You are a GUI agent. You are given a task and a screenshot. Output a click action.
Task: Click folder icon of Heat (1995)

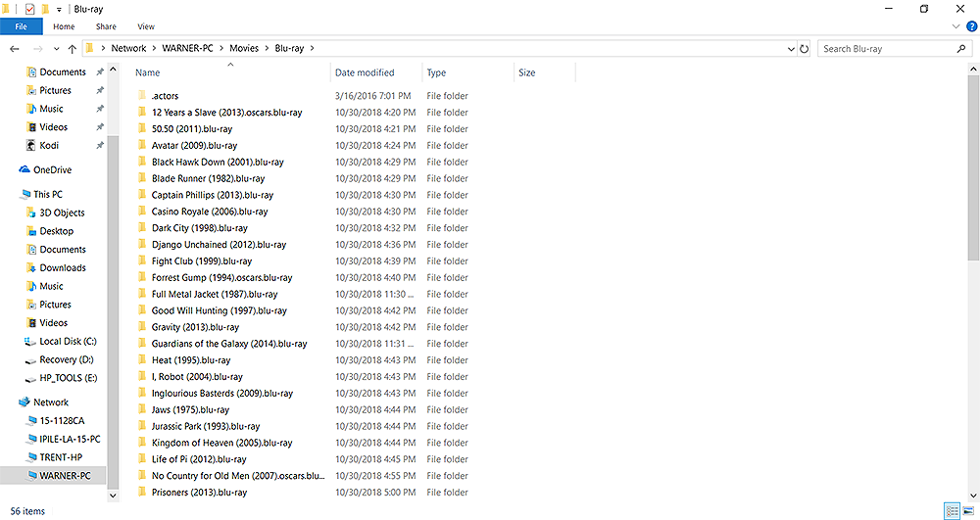tap(142, 359)
